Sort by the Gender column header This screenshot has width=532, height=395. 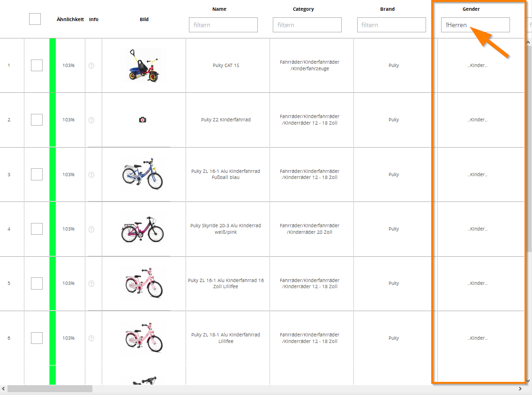pos(471,9)
